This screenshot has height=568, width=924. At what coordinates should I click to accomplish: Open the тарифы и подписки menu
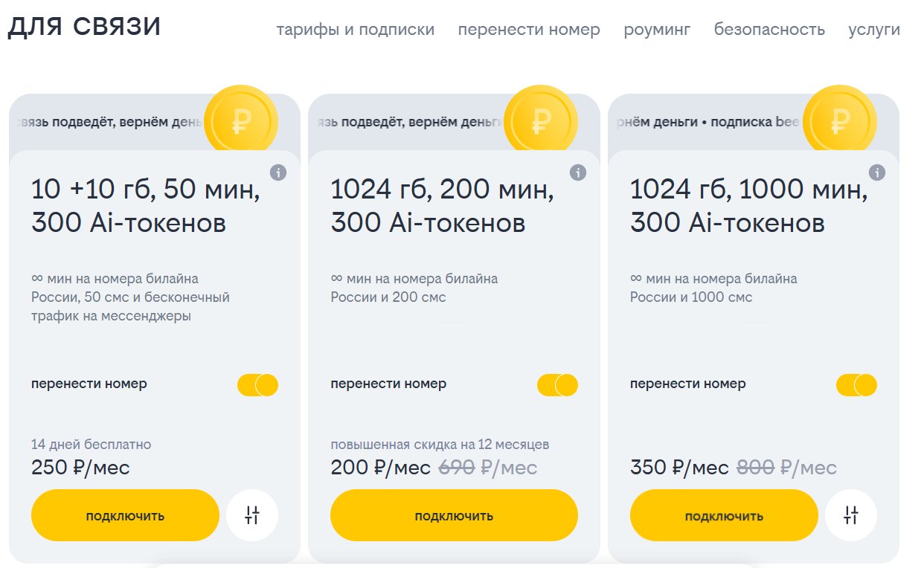point(355,30)
